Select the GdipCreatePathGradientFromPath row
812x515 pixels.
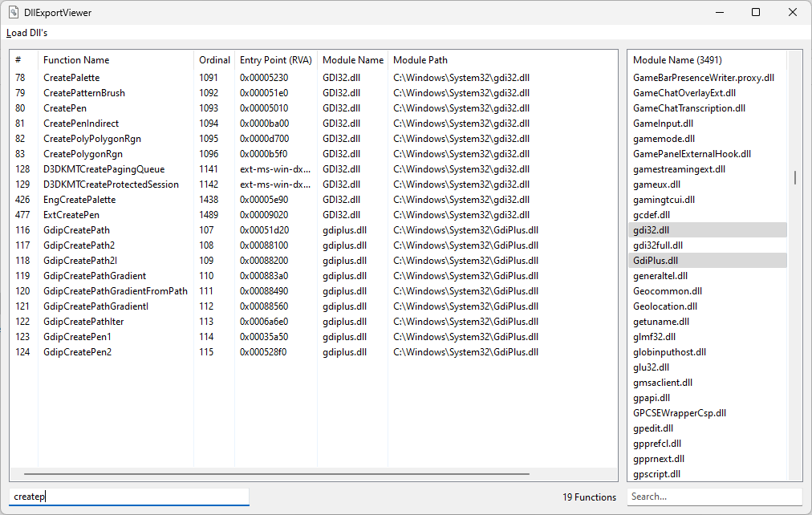click(x=313, y=291)
